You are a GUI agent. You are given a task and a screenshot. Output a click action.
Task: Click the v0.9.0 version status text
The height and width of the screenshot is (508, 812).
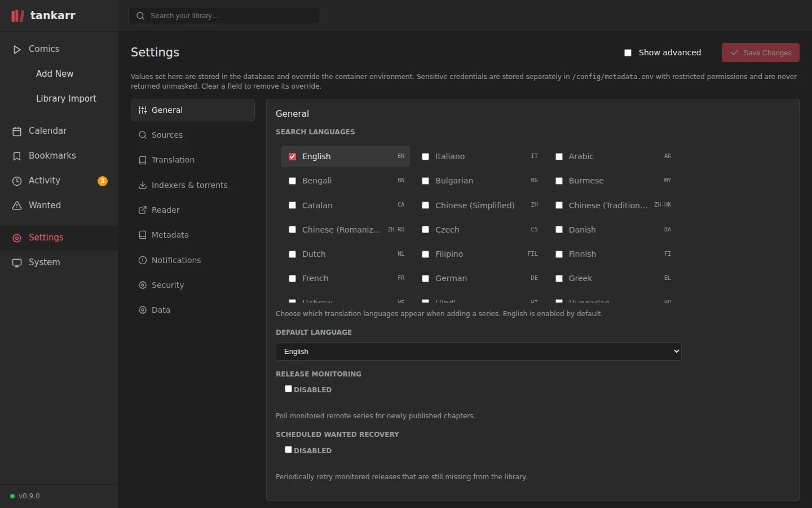pyautogui.click(x=29, y=496)
